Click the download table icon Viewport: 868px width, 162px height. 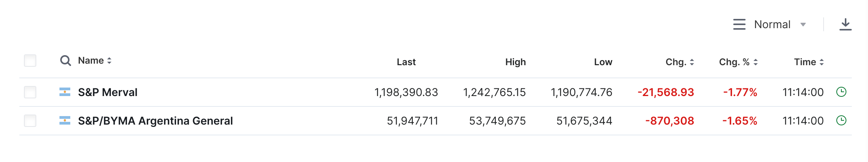pos(845,24)
